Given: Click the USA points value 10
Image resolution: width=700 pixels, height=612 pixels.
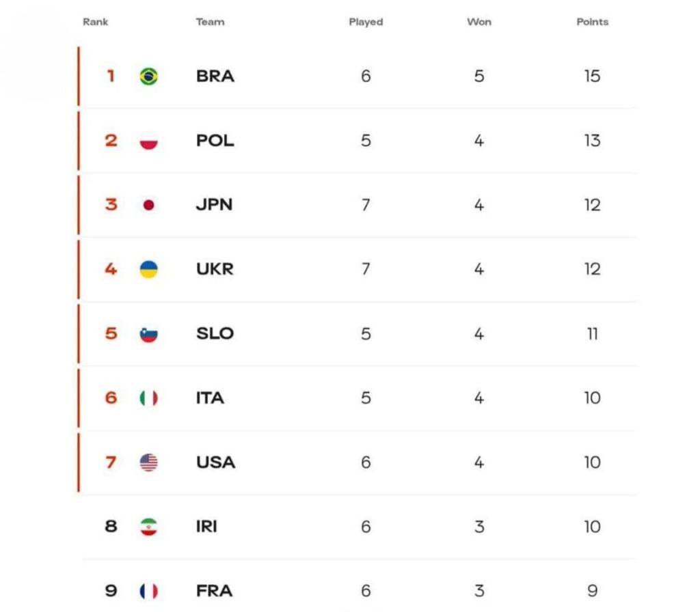Looking at the screenshot, I should (x=593, y=462).
